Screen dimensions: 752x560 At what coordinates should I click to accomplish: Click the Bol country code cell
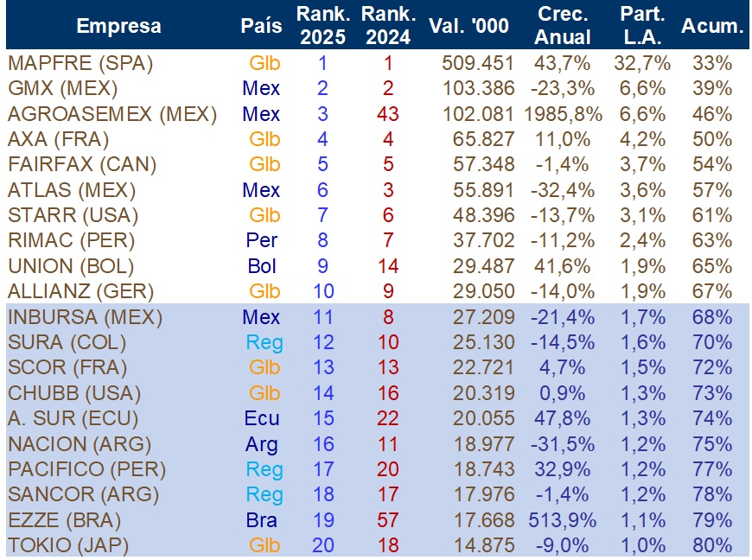[262, 266]
